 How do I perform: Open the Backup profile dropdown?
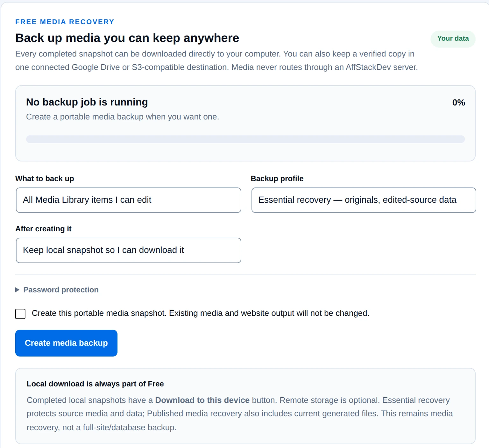[364, 200]
